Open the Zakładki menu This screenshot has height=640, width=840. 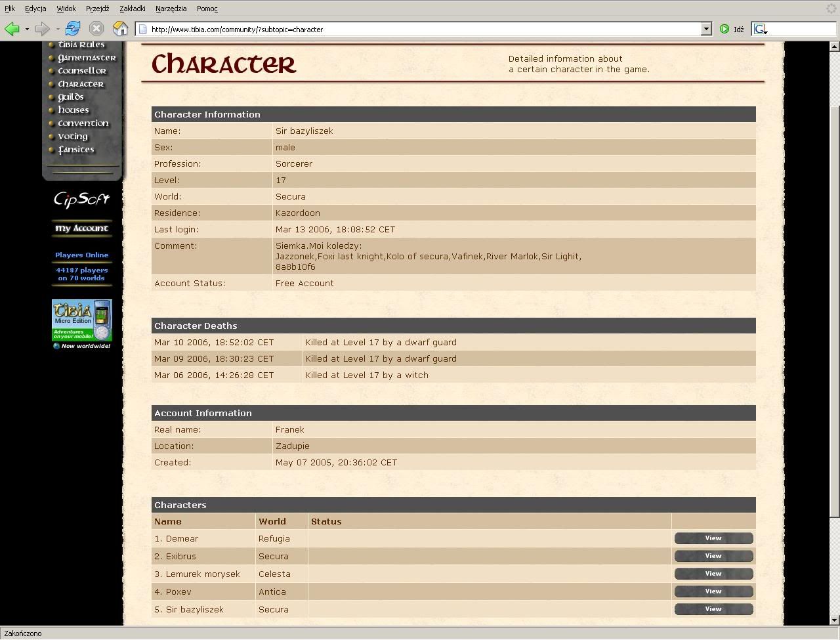pos(133,9)
